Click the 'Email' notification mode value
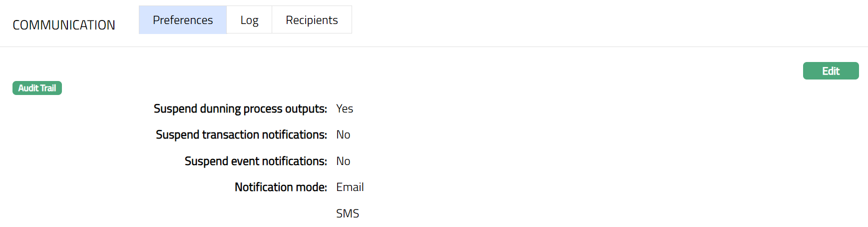 [x=350, y=187]
